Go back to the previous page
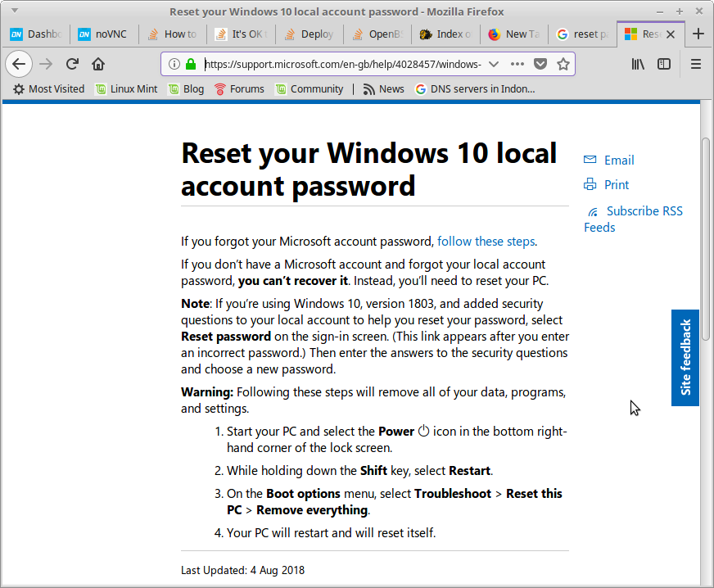 pos(19,64)
